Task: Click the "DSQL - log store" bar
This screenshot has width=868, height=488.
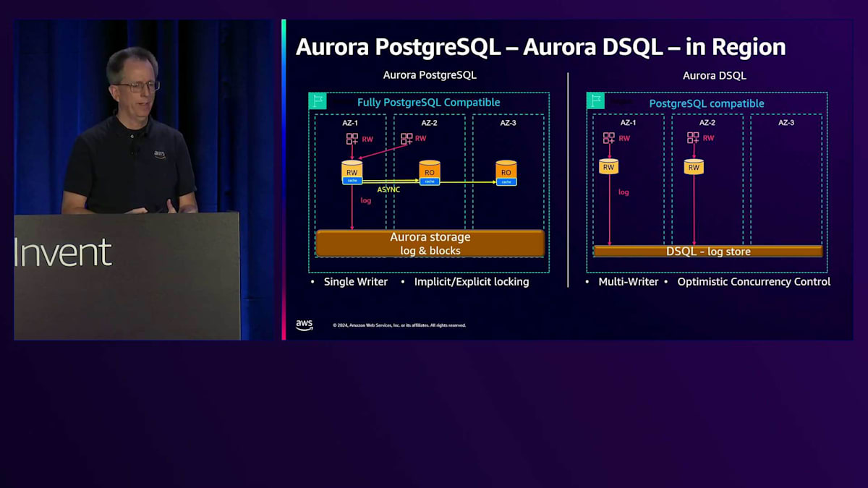Action: point(708,252)
